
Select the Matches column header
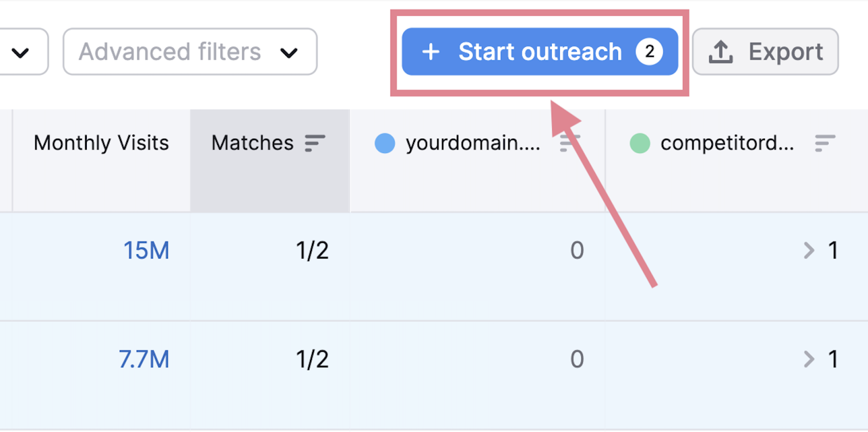click(252, 143)
